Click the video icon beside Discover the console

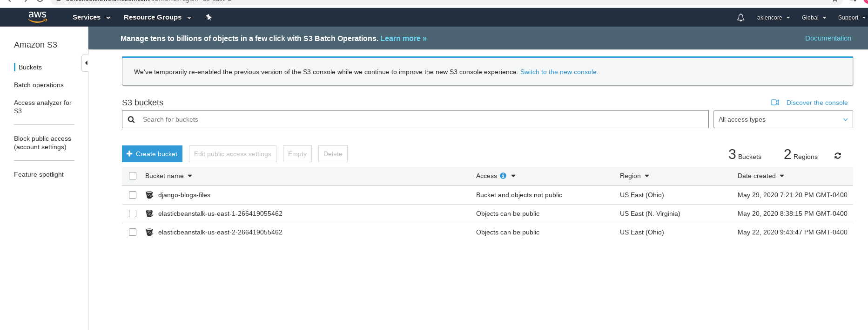(774, 103)
